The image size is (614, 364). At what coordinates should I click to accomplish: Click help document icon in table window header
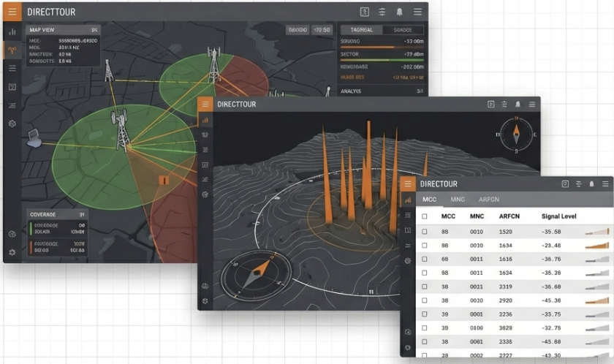coord(565,184)
